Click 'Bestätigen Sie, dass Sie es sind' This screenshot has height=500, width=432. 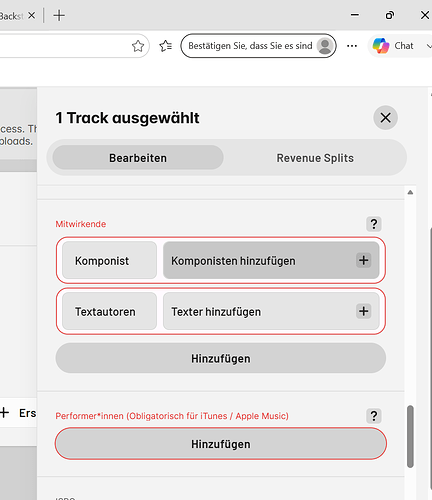point(250,46)
